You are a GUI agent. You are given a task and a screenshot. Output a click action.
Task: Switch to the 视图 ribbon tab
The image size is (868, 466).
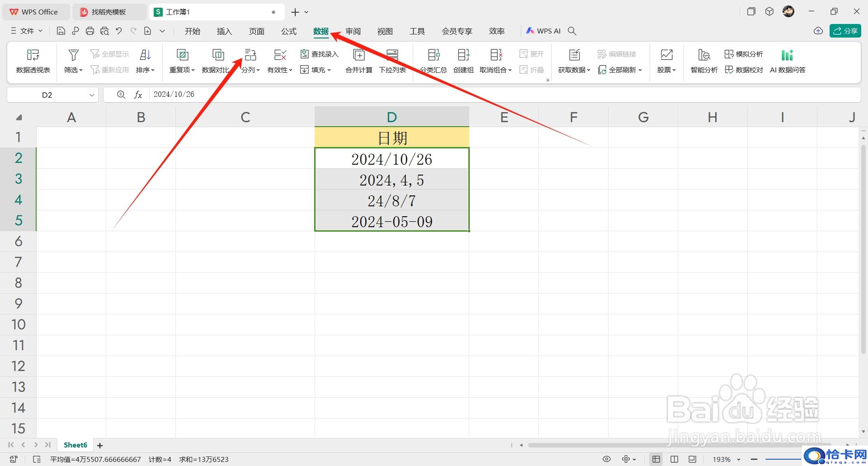pyautogui.click(x=385, y=31)
